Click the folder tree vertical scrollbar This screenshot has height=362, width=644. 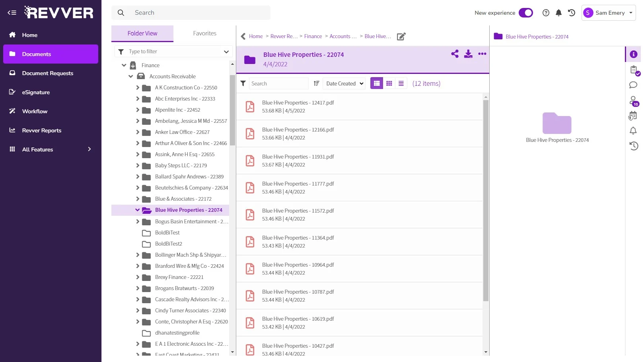click(232, 110)
